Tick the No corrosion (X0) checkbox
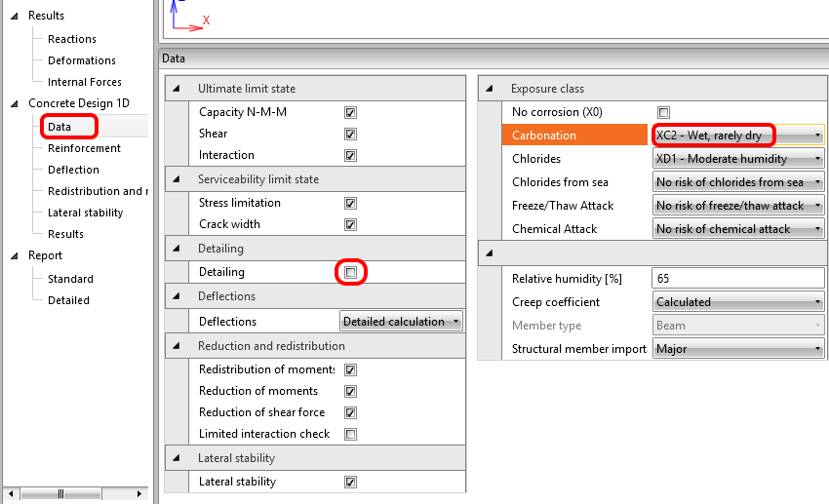 664,113
